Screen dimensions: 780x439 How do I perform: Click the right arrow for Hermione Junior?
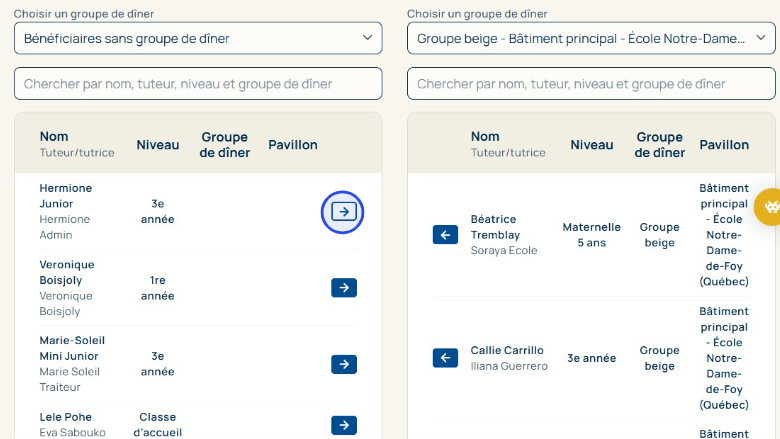pyautogui.click(x=343, y=212)
